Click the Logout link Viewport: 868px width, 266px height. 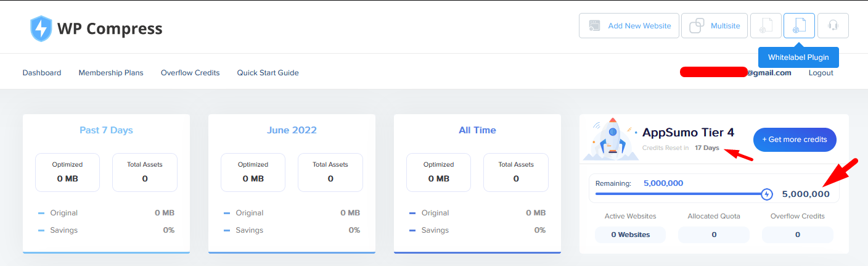point(821,73)
